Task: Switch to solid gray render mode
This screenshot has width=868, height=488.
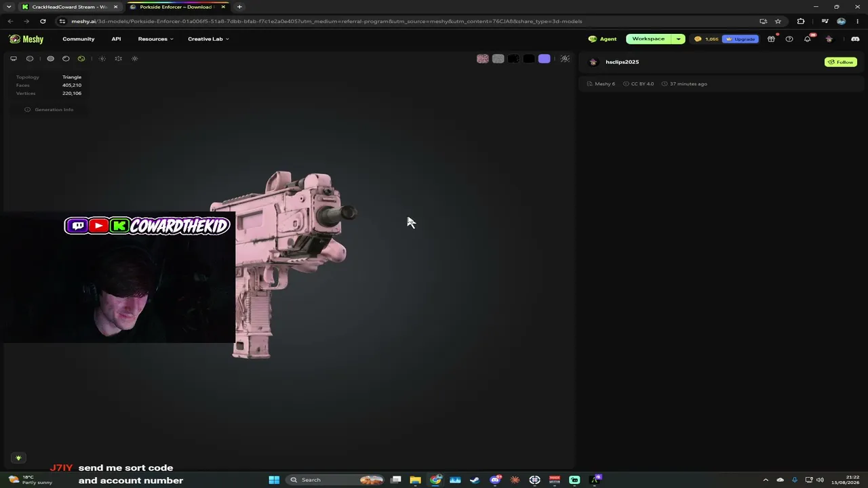Action: tap(50, 59)
